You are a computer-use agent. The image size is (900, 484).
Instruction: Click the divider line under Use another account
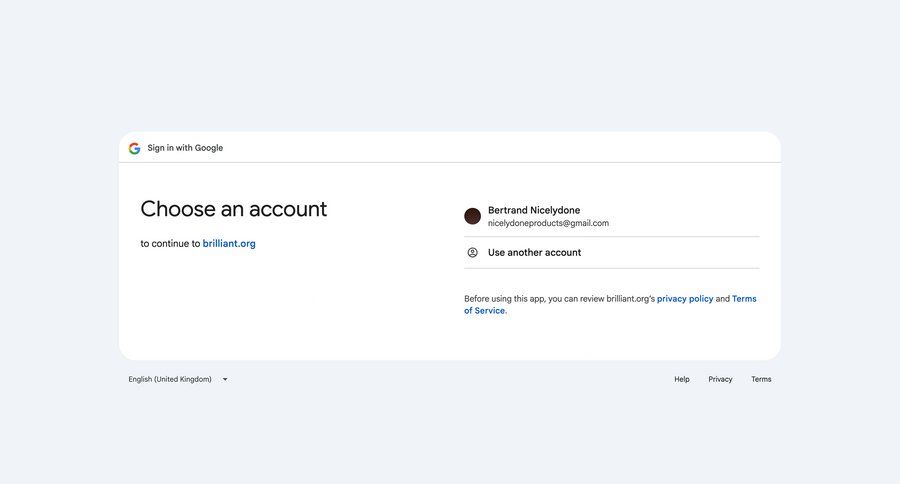pyautogui.click(x=612, y=268)
